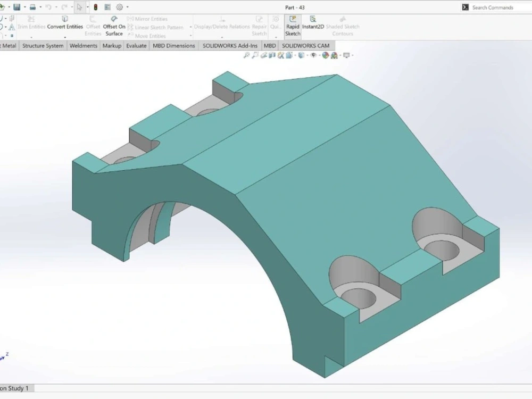Click Apply Scene icon
Screen dimensions: 532x399
[334, 55]
